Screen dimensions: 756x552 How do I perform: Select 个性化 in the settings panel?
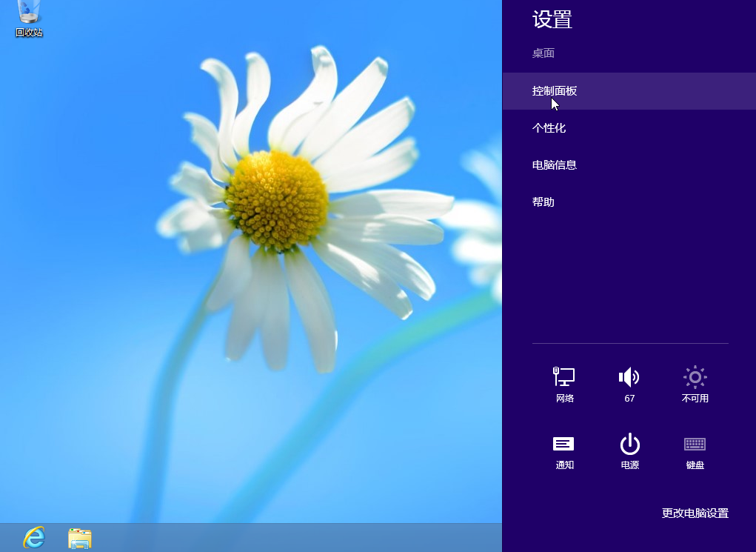pos(549,128)
